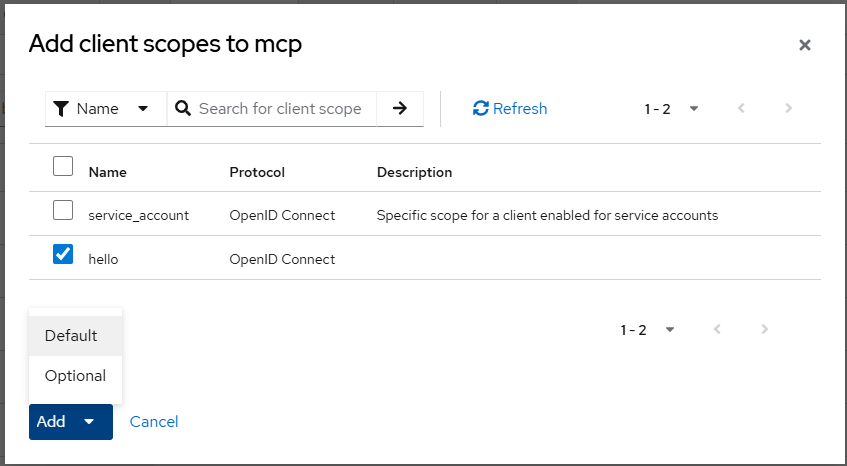Check the service_account scope checkbox
The width and height of the screenshot is (847, 466).
[x=63, y=210]
